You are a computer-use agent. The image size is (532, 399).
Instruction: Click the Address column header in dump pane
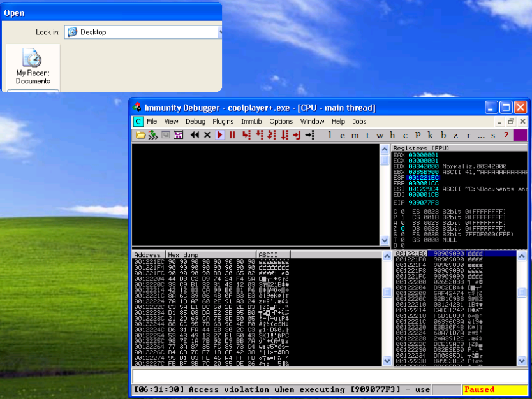[149, 254]
